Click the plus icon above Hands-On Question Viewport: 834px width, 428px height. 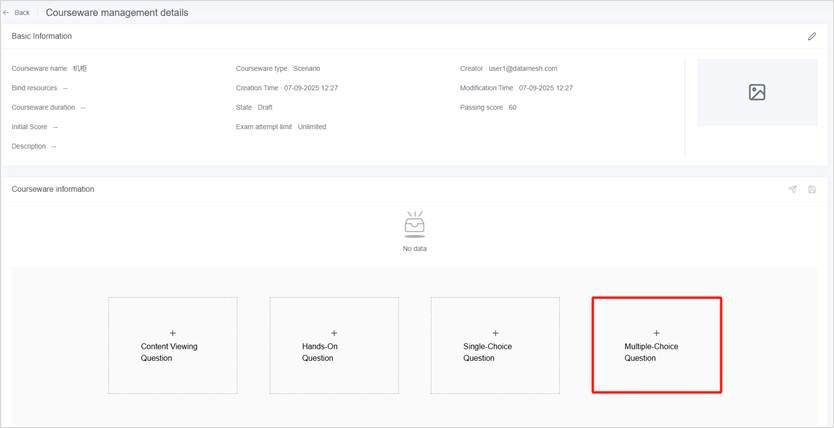[x=334, y=333]
